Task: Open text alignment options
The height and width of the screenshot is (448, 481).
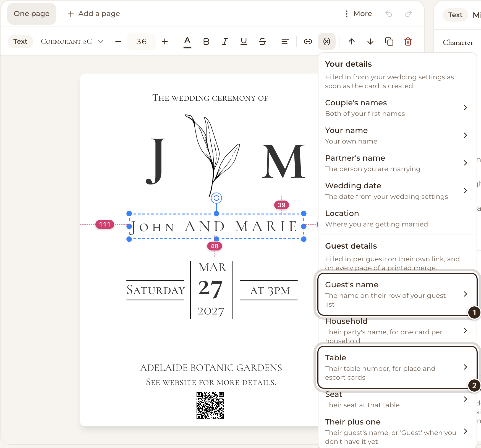Action: coord(285,41)
